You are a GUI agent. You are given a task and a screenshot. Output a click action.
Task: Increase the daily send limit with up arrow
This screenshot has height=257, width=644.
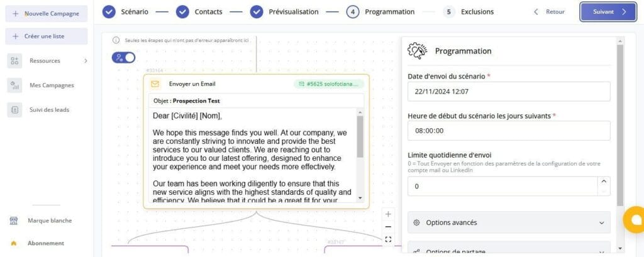(x=604, y=182)
